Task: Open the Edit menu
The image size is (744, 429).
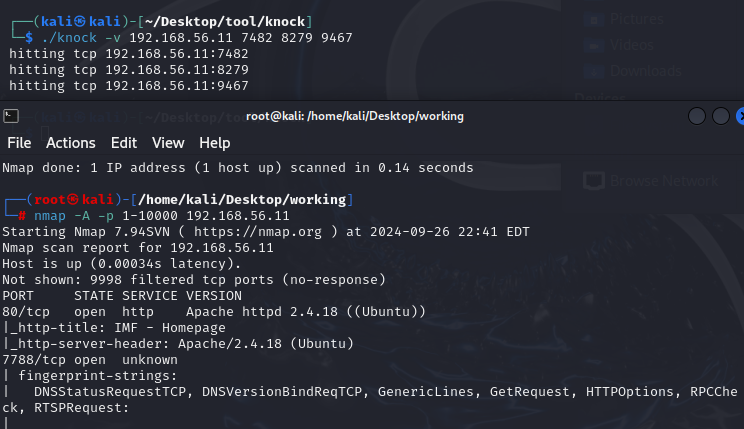Action: click(x=124, y=143)
